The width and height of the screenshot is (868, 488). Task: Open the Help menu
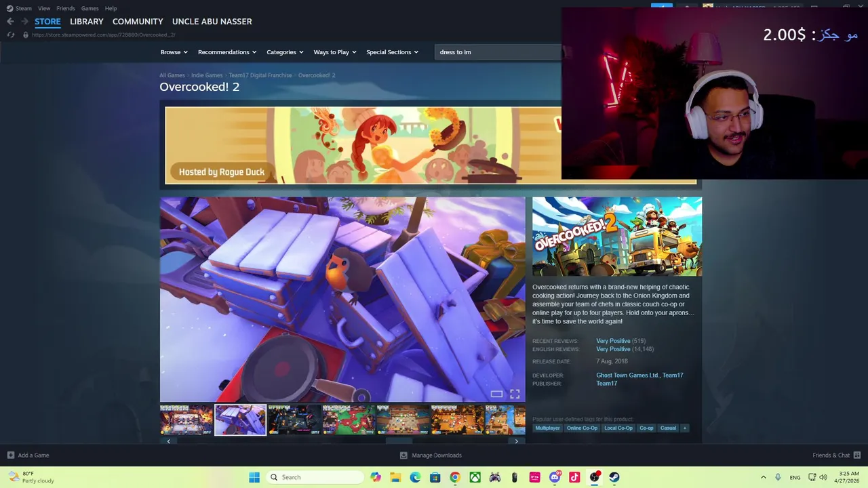[x=111, y=8]
